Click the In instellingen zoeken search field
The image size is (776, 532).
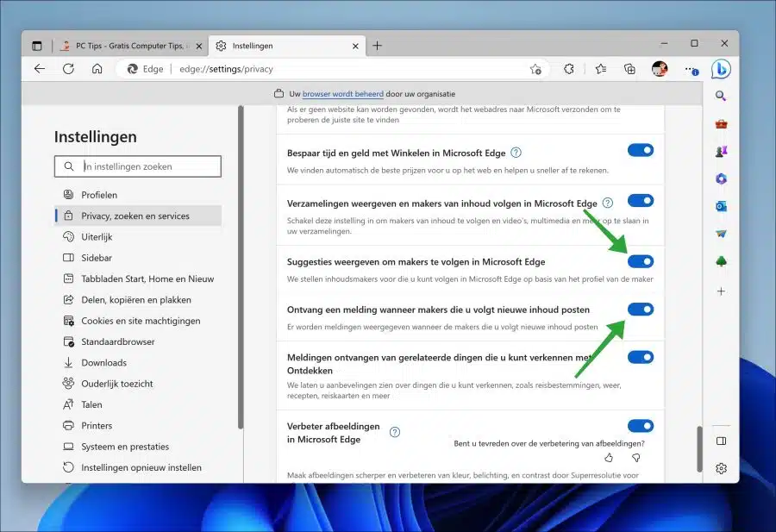click(138, 166)
